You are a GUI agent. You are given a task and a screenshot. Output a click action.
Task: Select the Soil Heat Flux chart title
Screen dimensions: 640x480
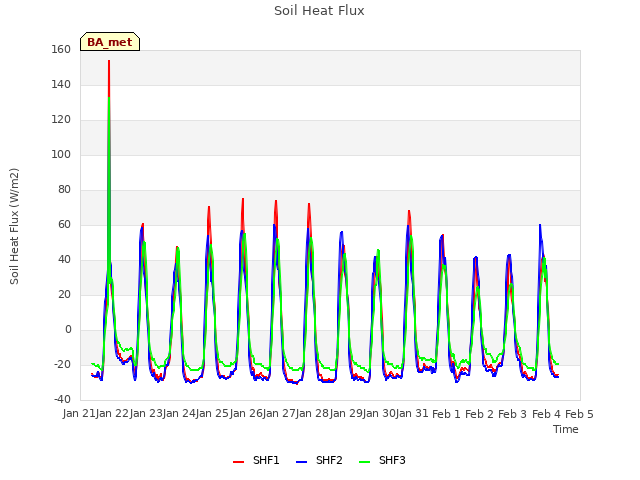pyautogui.click(x=319, y=11)
